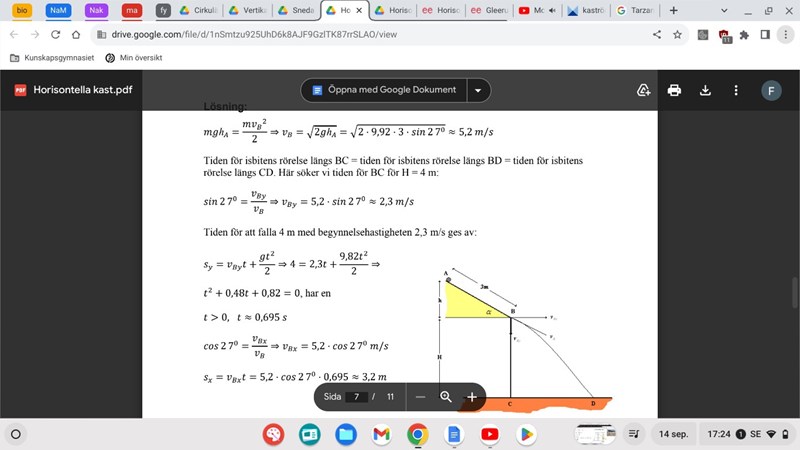The height and width of the screenshot is (450, 800).
Task: Bookmark this page with the star icon
Action: point(677,34)
